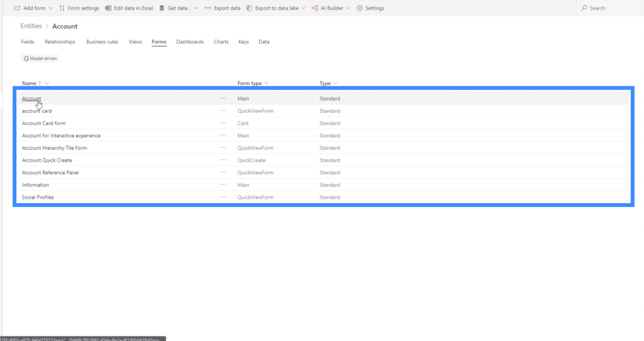This screenshot has height=341, width=644.
Task: Switch to the Data tab
Action: (264, 42)
